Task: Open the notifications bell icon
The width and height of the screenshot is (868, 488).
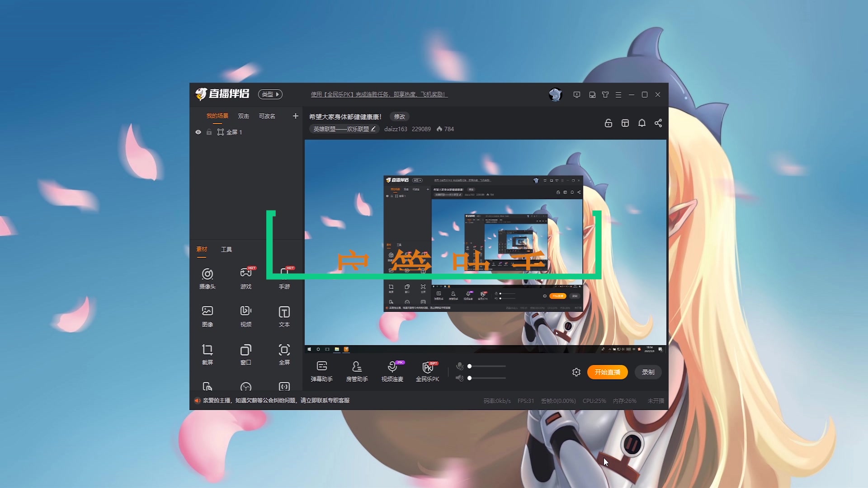Action: click(642, 123)
